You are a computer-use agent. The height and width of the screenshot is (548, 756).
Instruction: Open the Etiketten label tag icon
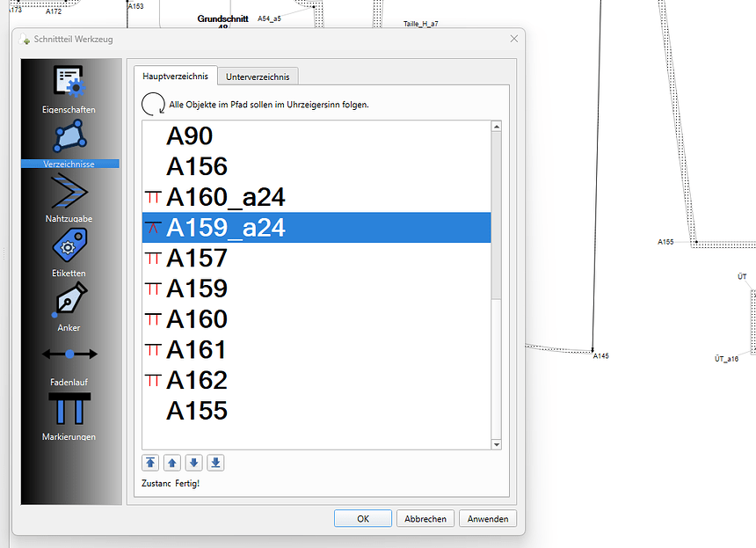coord(69,245)
